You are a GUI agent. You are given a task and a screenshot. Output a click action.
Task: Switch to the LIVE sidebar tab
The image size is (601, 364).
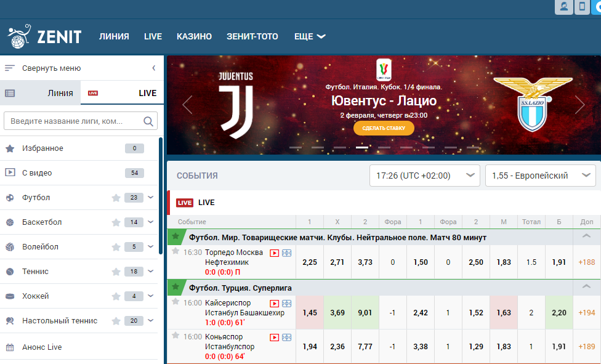point(123,93)
